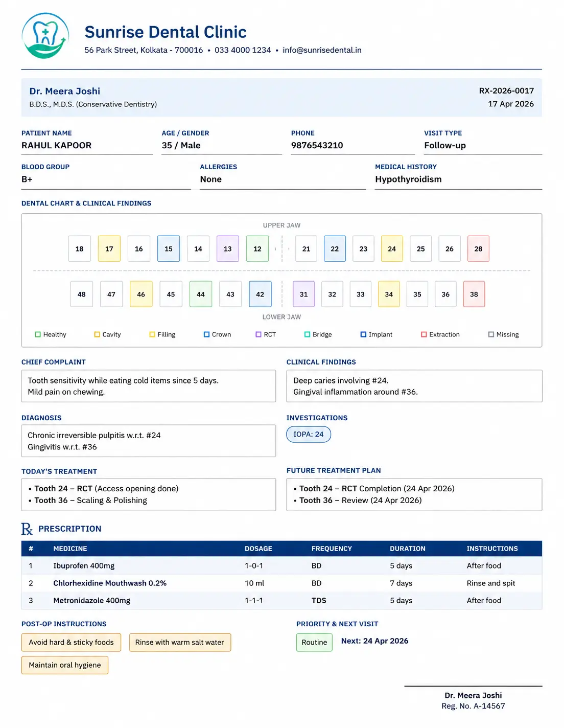Click the Diagnosis text box
The image size is (564, 728).
click(149, 441)
